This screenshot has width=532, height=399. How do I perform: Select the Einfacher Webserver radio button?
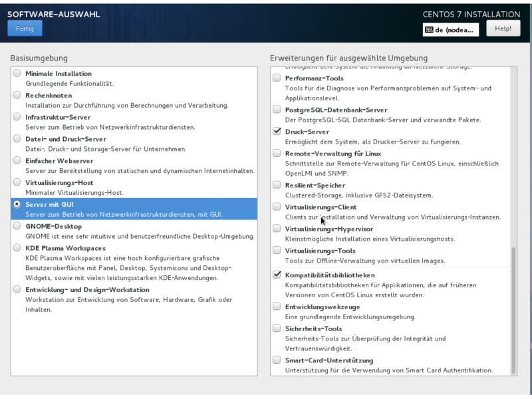(x=17, y=160)
